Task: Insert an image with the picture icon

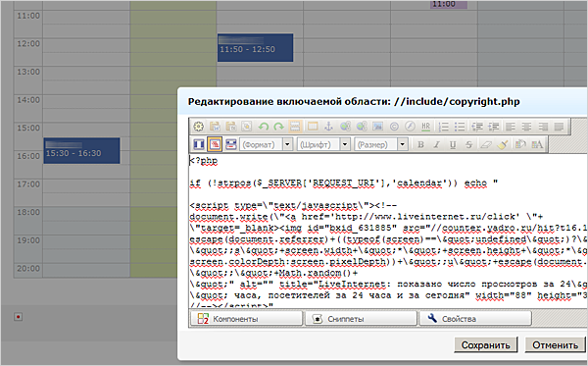Action: point(377,127)
